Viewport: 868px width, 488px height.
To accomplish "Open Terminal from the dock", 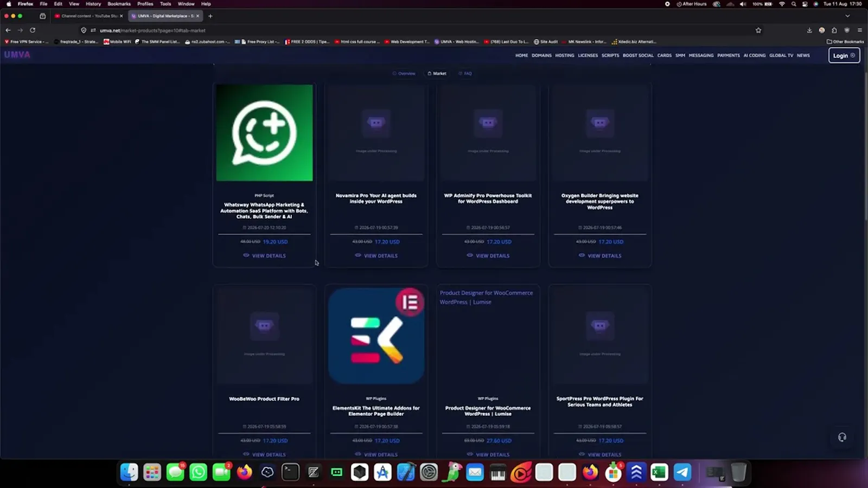I will (290, 472).
